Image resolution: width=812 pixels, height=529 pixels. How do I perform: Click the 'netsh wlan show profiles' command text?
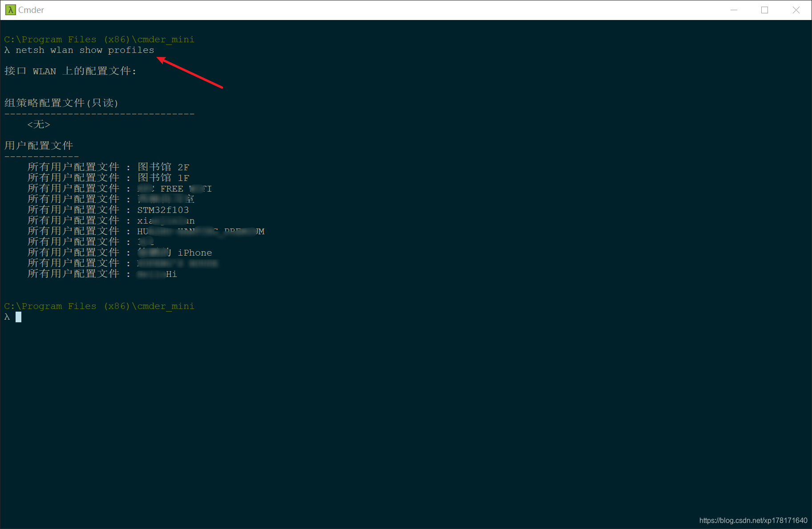coord(85,50)
